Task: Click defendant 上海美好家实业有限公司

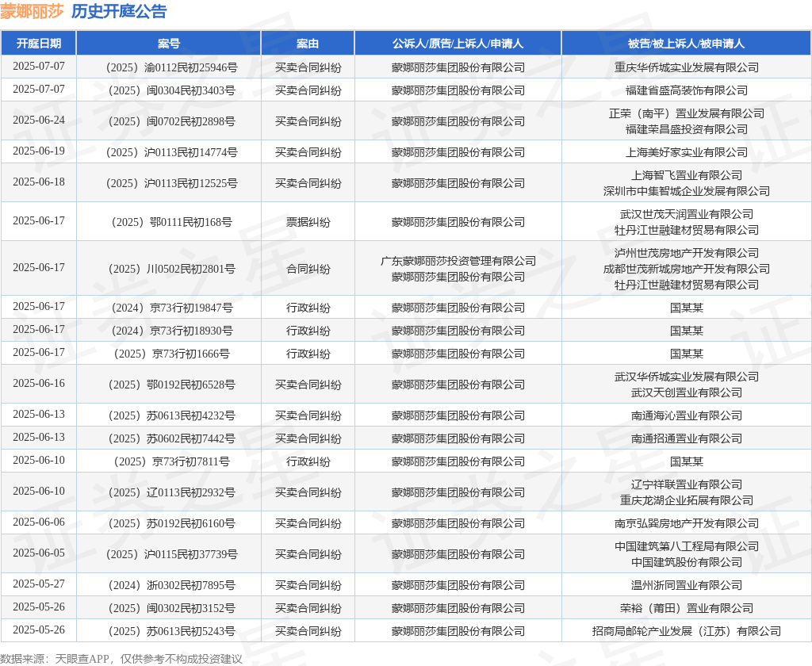Action: (686, 152)
